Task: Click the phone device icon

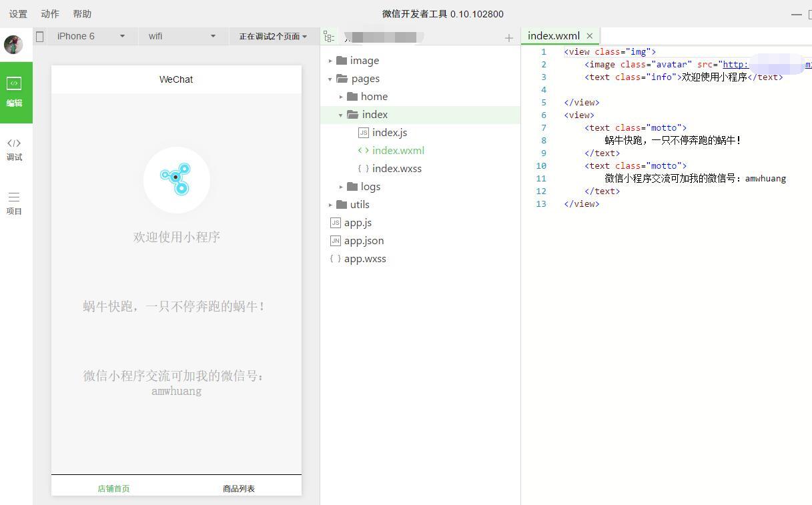Action: pos(39,37)
